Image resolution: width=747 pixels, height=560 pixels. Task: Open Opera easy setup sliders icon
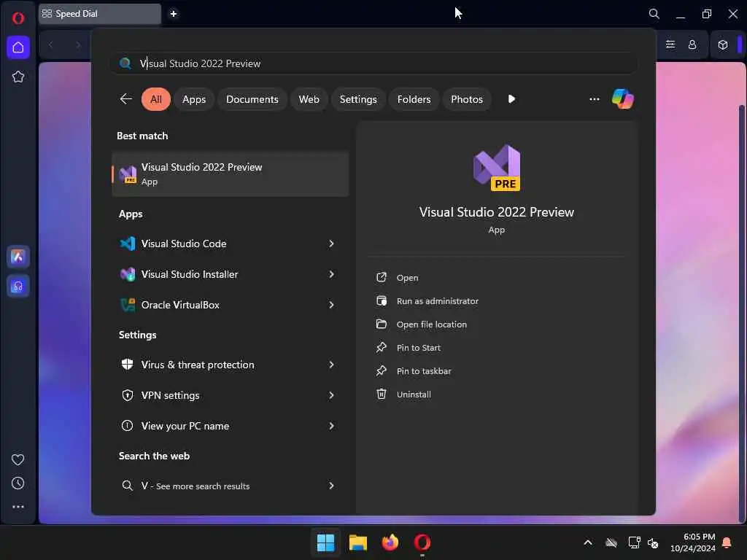coord(670,44)
